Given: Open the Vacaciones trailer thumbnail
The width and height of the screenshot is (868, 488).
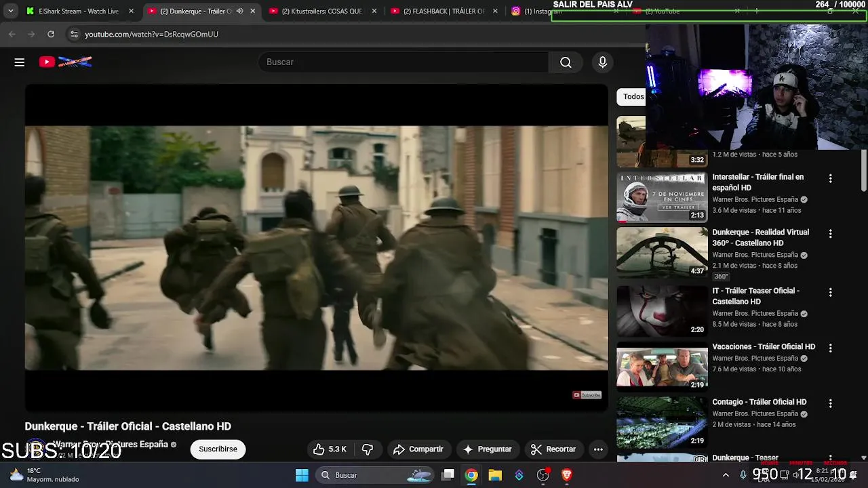Looking at the screenshot, I should 662,367.
